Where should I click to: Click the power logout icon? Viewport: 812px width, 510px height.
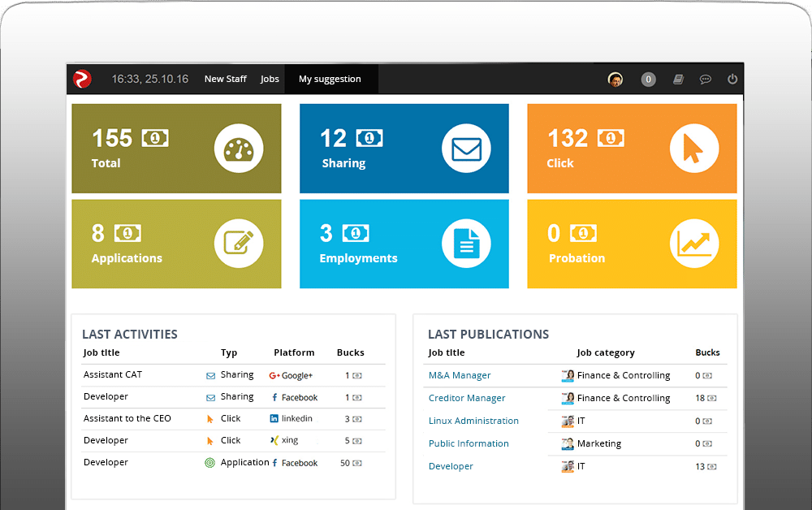pyautogui.click(x=732, y=80)
